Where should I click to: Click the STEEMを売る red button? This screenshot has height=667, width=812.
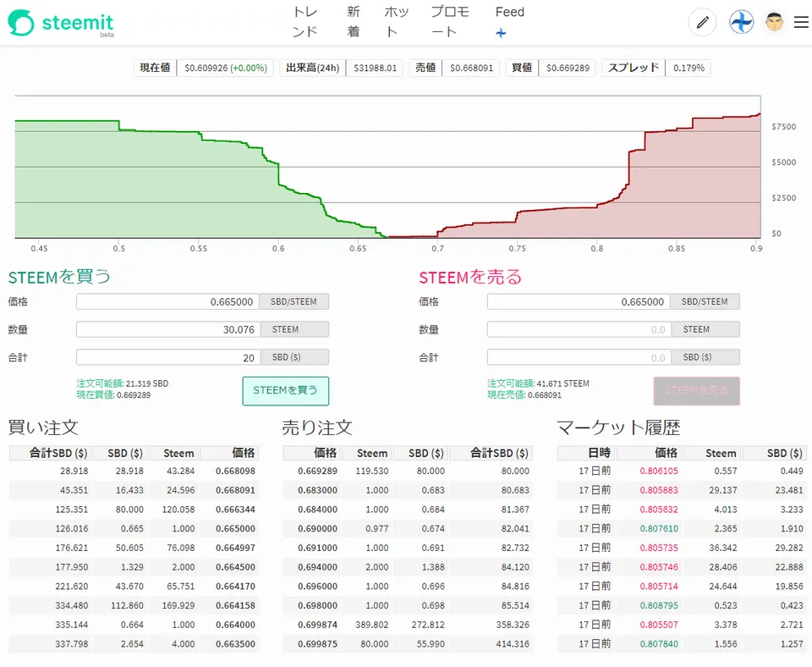pos(696,391)
